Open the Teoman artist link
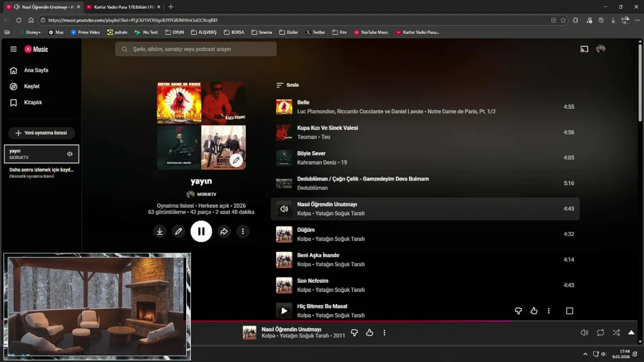Screen dimensions: 644x362 click(307, 137)
